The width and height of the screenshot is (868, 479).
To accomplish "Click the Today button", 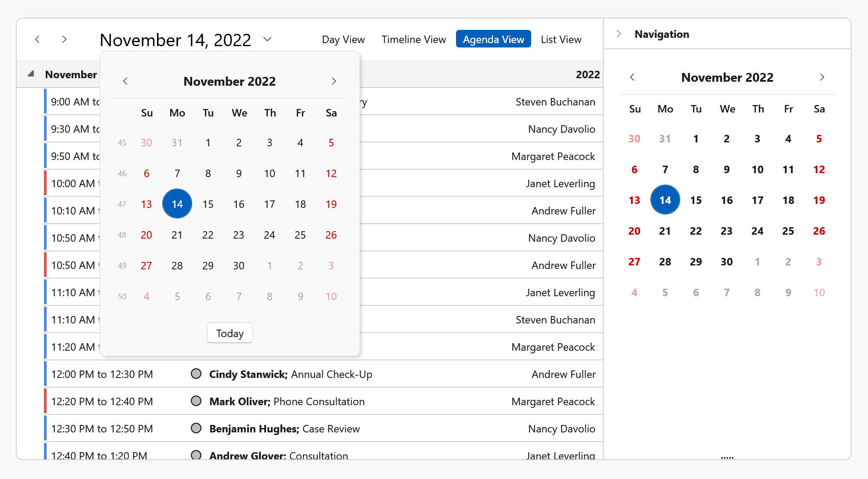I will click(x=230, y=333).
